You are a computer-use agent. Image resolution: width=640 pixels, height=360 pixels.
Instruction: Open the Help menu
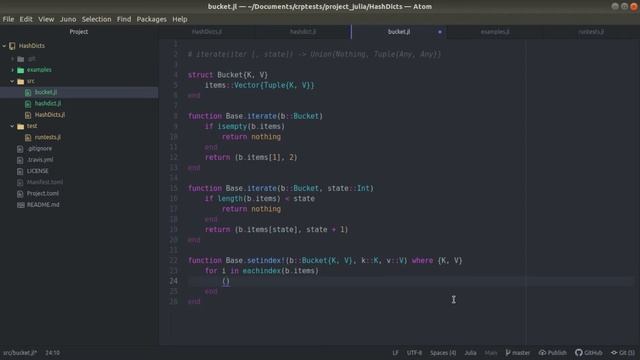click(x=180, y=19)
